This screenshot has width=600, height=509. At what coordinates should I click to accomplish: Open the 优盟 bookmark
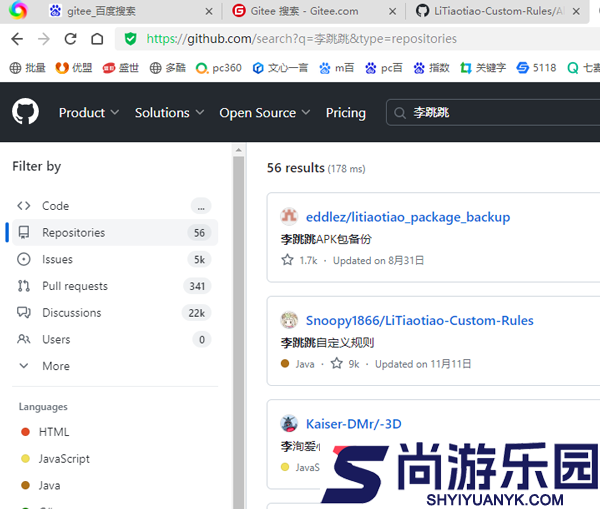(74, 68)
